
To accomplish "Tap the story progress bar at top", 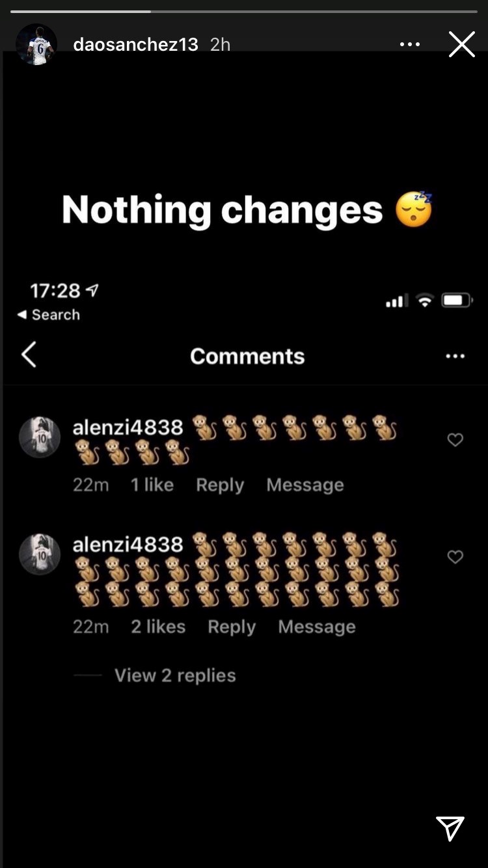I will tap(244, 11).
